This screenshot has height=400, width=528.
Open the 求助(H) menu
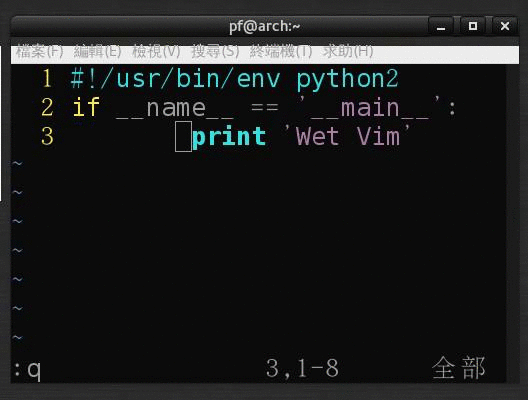[348, 51]
